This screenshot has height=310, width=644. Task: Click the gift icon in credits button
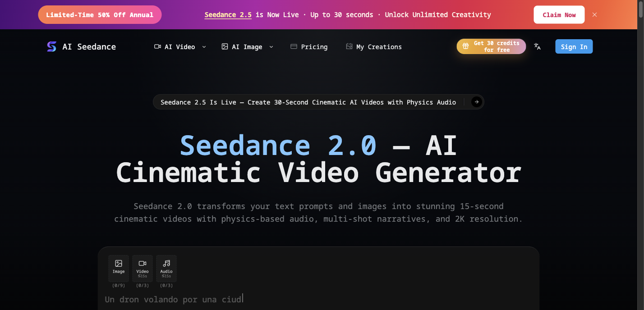pyautogui.click(x=466, y=46)
